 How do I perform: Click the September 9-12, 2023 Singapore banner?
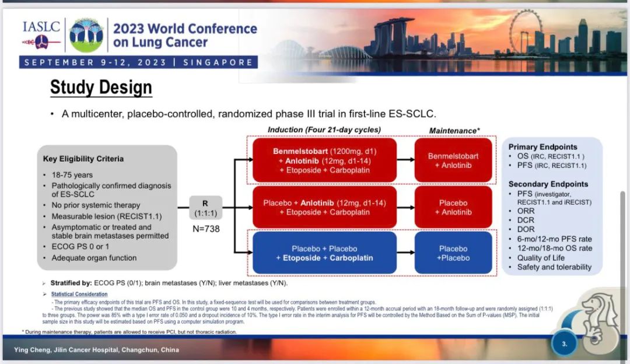pos(138,62)
